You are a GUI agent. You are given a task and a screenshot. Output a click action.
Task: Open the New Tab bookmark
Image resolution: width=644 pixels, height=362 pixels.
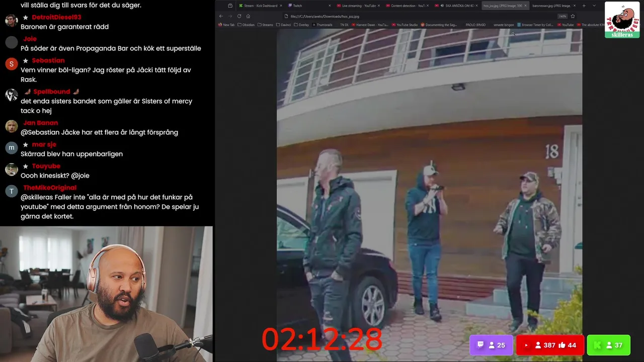pyautogui.click(x=226, y=25)
